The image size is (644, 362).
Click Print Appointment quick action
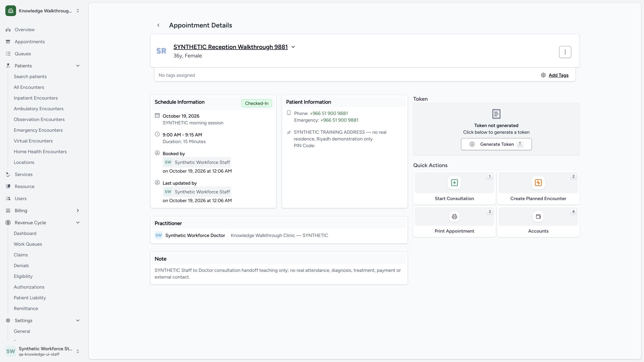pos(454,222)
